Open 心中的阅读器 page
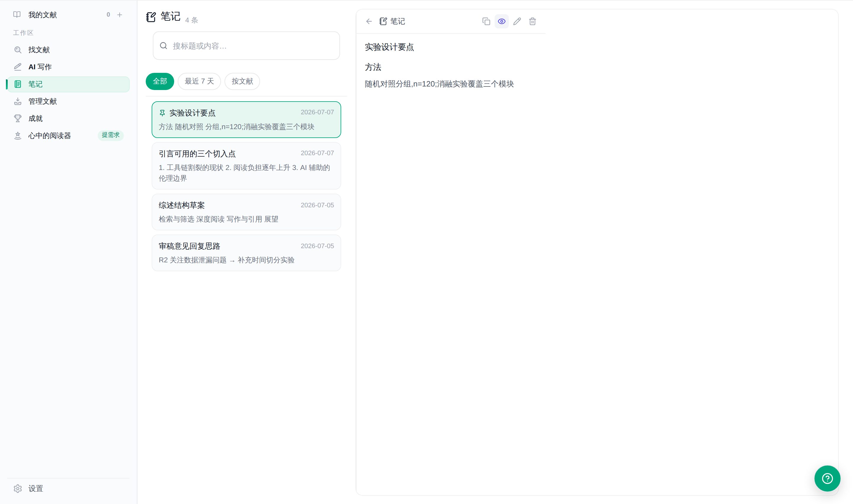The image size is (853, 504). coord(68,136)
